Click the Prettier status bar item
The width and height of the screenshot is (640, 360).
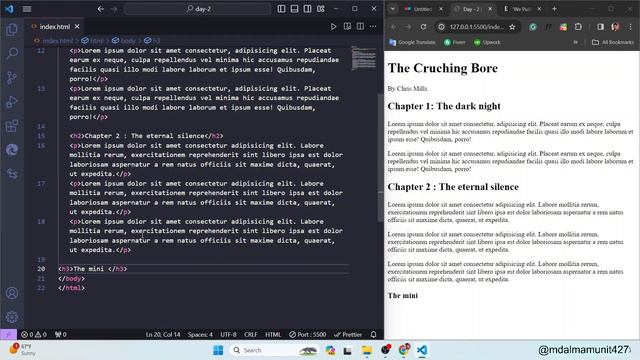click(x=348, y=334)
